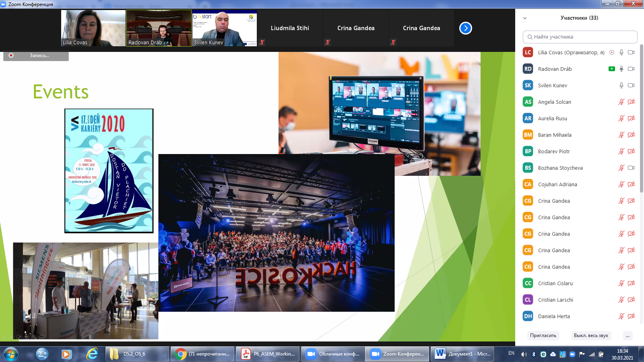644x362 pixels.
Task: Click the Пригласить invite button
Action: [543, 335]
